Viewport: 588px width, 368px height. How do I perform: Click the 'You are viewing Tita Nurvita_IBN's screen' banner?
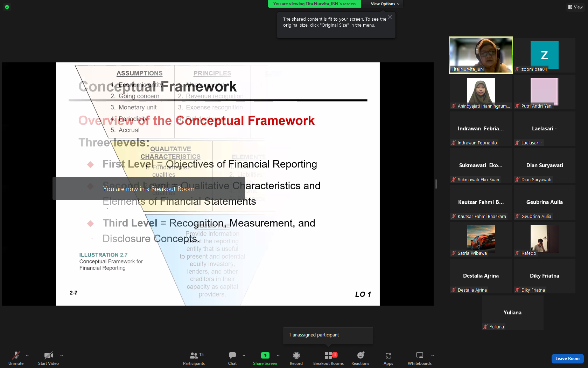(x=314, y=4)
